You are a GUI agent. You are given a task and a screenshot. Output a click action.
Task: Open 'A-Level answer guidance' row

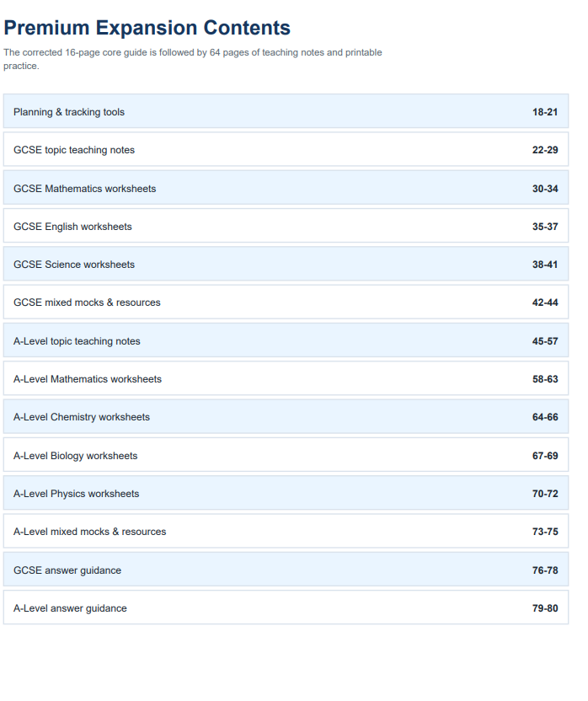286,607
